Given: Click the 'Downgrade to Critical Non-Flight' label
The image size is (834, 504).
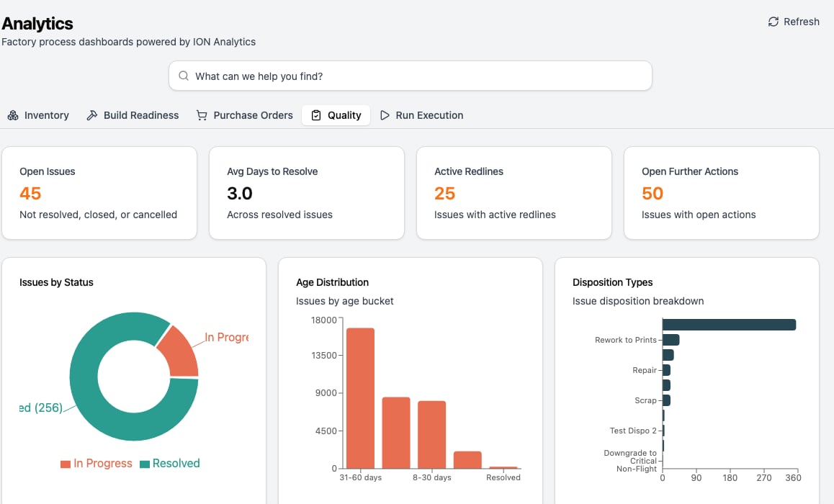Looking at the screenshot, I should [631, 461].
